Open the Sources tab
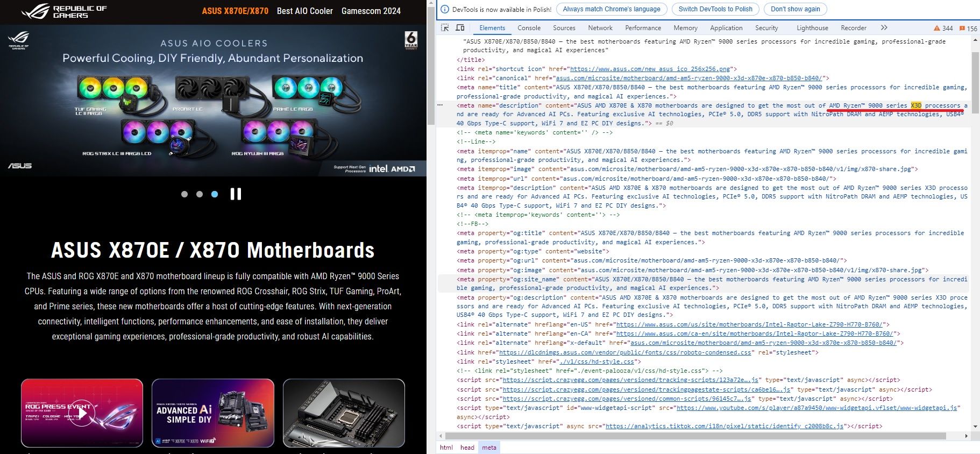Viewport: 980px width, 454px height. 564,28
